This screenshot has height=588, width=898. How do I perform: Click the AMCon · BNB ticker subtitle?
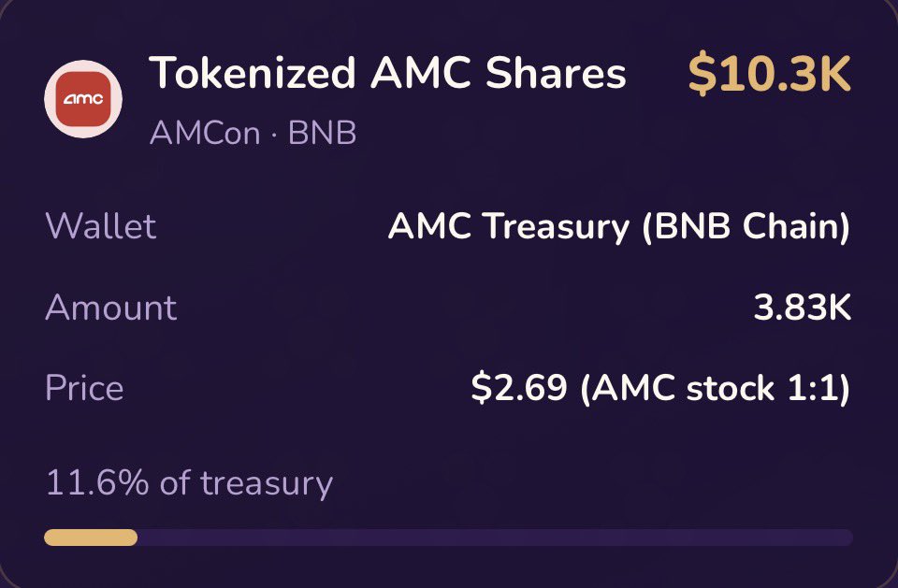[253, 133]
